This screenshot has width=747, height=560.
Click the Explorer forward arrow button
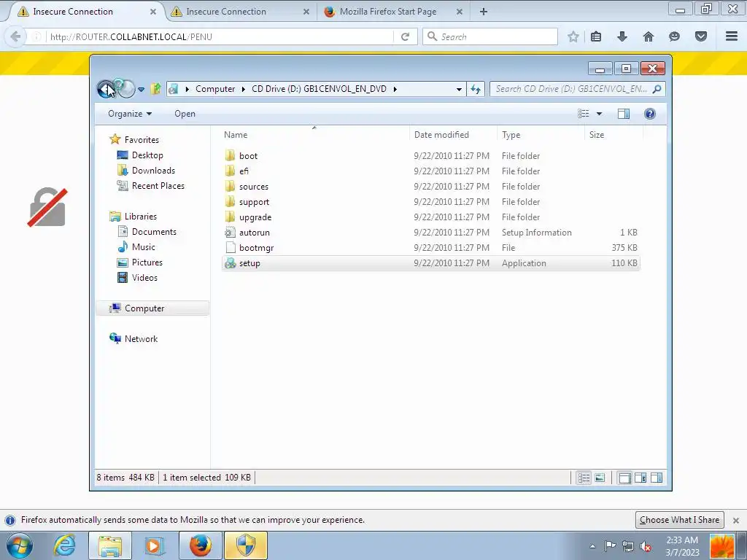[125, 88]
